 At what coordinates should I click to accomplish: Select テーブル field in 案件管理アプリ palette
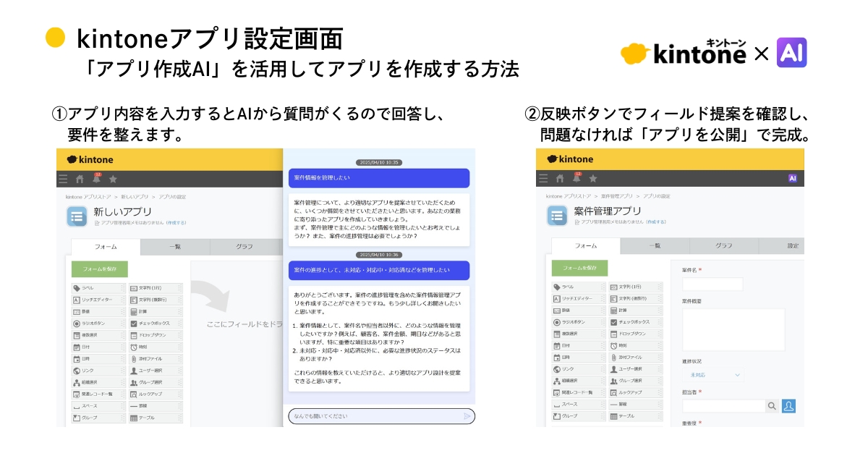click(636, 416)
